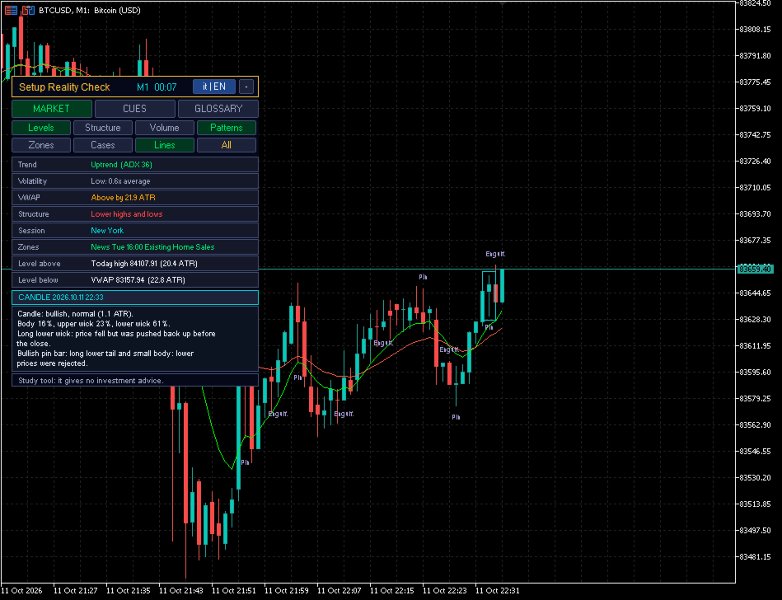Click 'VWAP 83157.94' level below
The image size is (782, 600).
tap(138, 280)
